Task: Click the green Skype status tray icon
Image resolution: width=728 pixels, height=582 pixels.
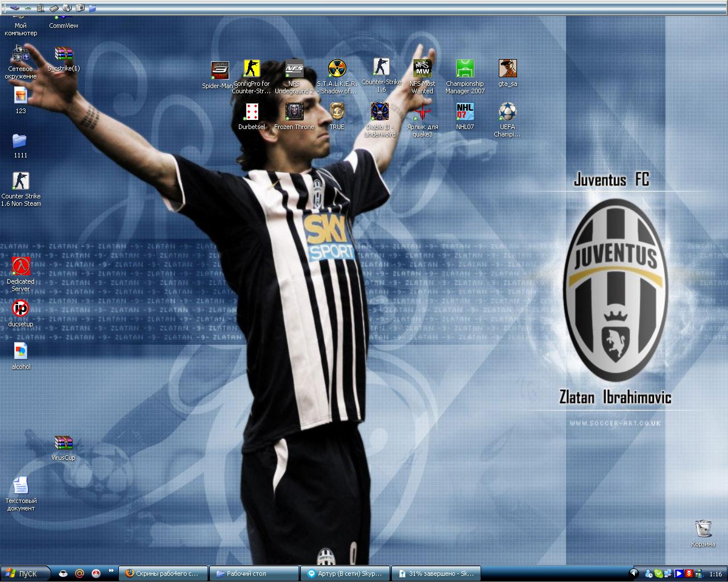Action: 659,573
